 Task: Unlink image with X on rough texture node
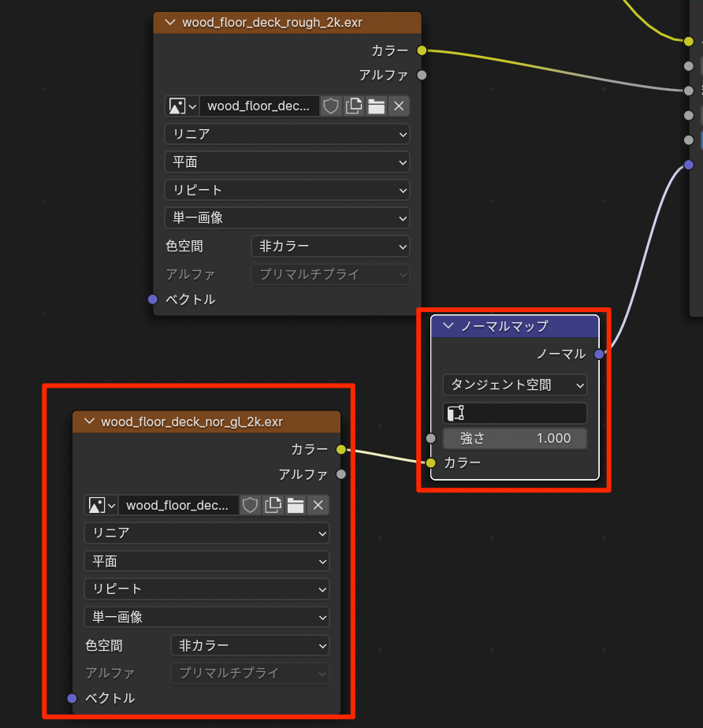click(x=399, y=106)
